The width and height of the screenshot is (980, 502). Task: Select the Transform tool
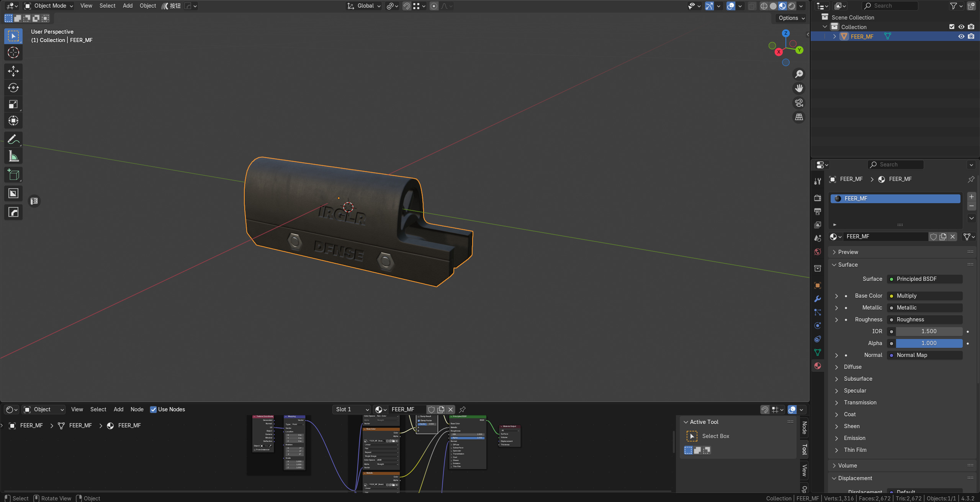[x=13, y=121]
